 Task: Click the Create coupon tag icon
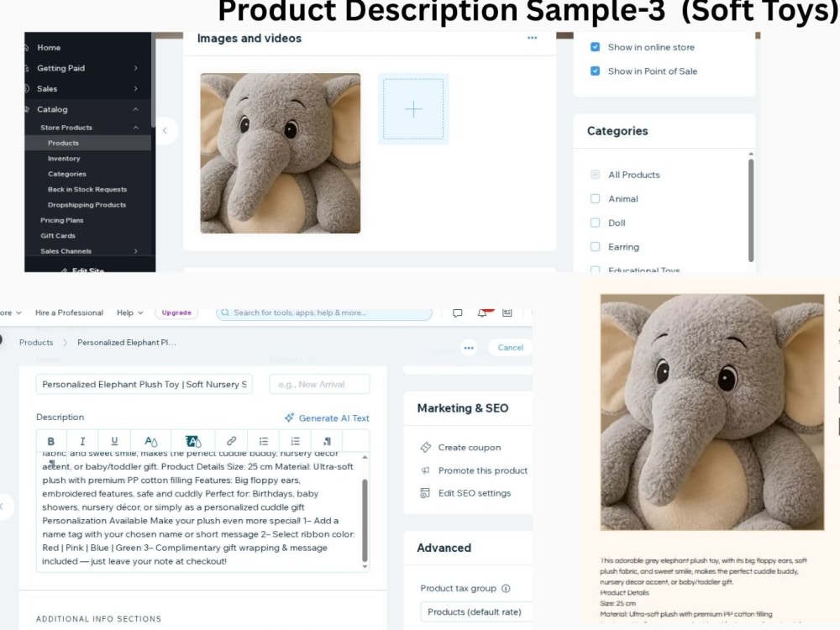click(x=425, y=448)
